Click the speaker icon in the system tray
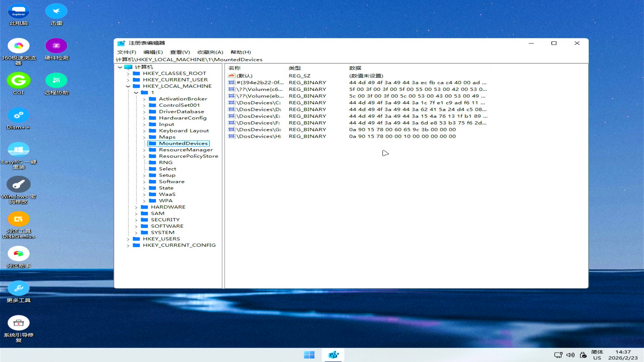 pyautogui.click(x=570, y=354)
